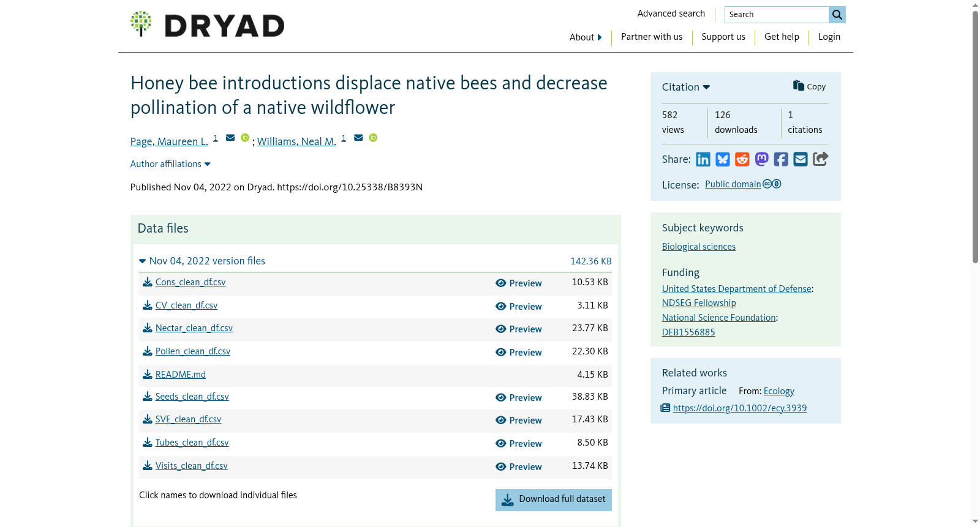Open https://doi.org/10.1002/ecy.3939 link

pyautogui.click(x=740, y=408)
